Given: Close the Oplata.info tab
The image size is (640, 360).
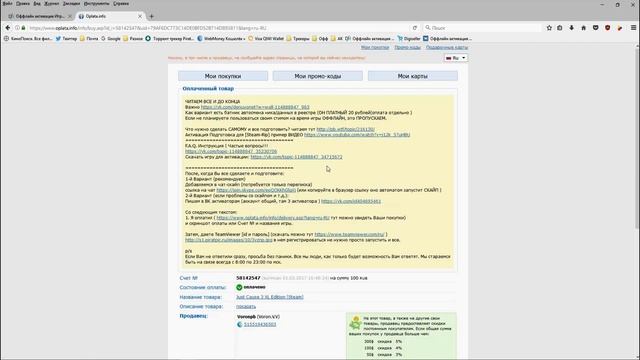Looking at the screenshot, I should (x=140, y=16).
